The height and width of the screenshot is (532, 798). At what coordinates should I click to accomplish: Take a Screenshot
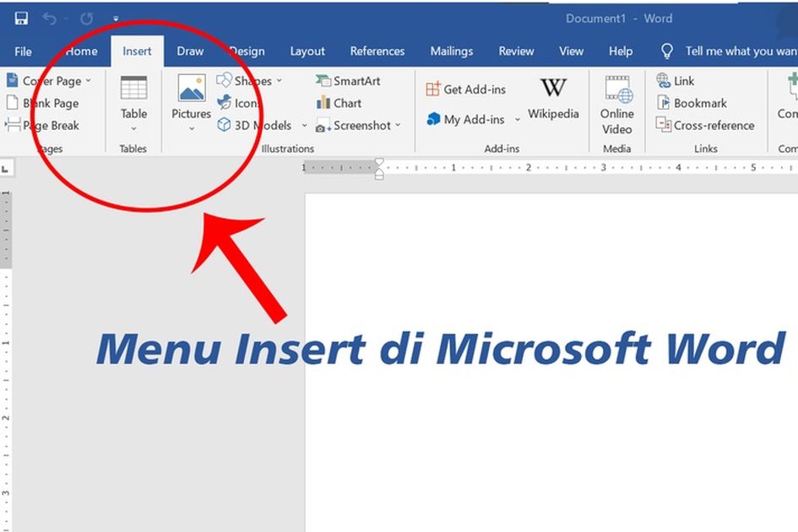point(356,125)
